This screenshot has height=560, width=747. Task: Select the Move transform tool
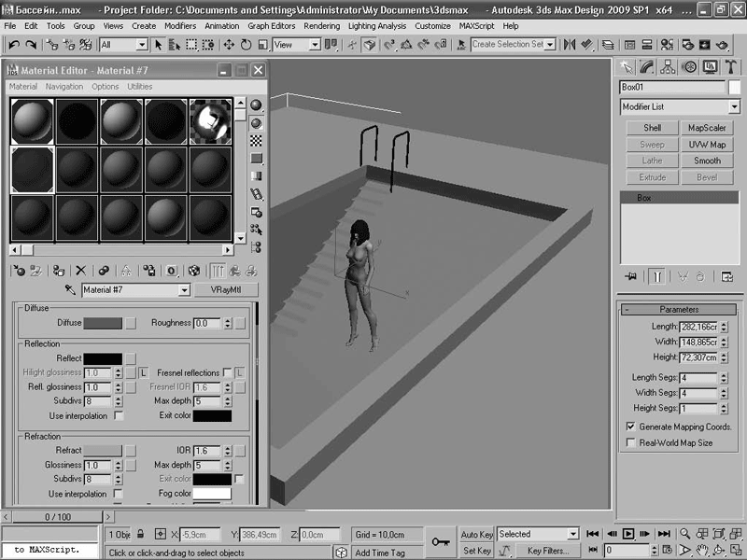(229, 45)
